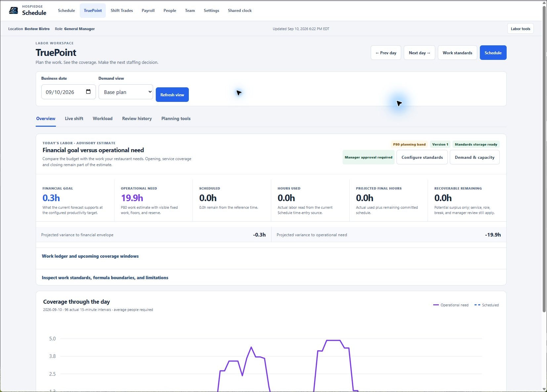Open Work standards
The width and height of the screenshot is (547, 392).
pyautogui.click(x=457, y=53)
